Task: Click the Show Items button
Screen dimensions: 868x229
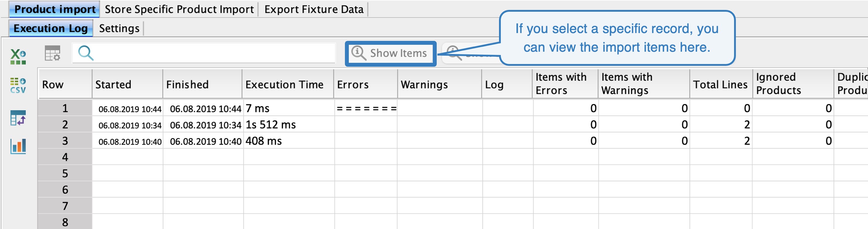Action: [x=391, y=53]
